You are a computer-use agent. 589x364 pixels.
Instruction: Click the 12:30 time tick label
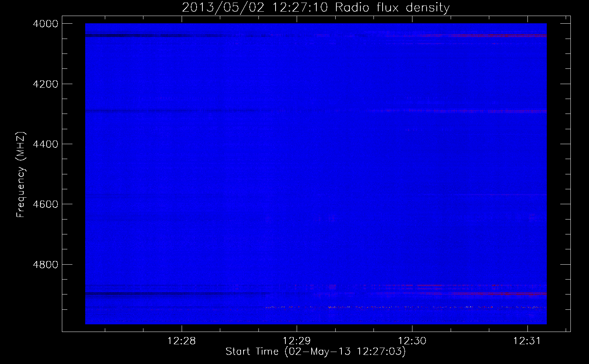412,341
